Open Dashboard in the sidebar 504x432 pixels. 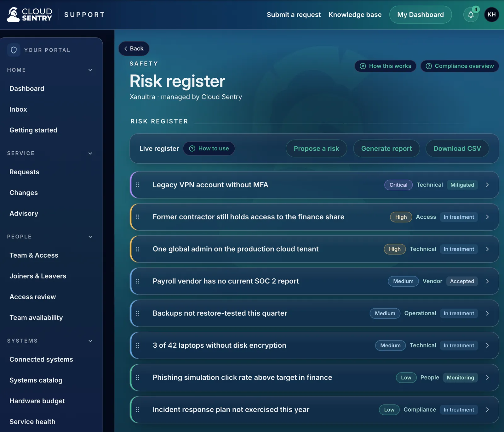[27, 89]
